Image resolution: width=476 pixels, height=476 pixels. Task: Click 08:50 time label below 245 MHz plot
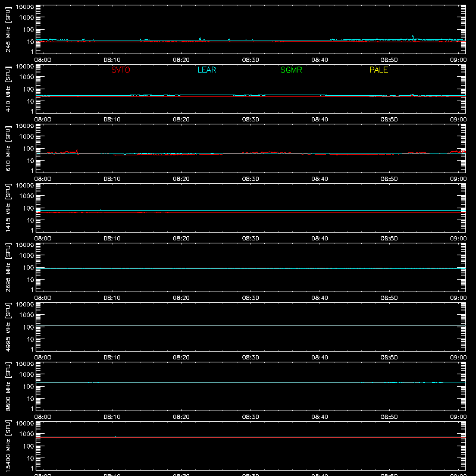click(389, 60)
